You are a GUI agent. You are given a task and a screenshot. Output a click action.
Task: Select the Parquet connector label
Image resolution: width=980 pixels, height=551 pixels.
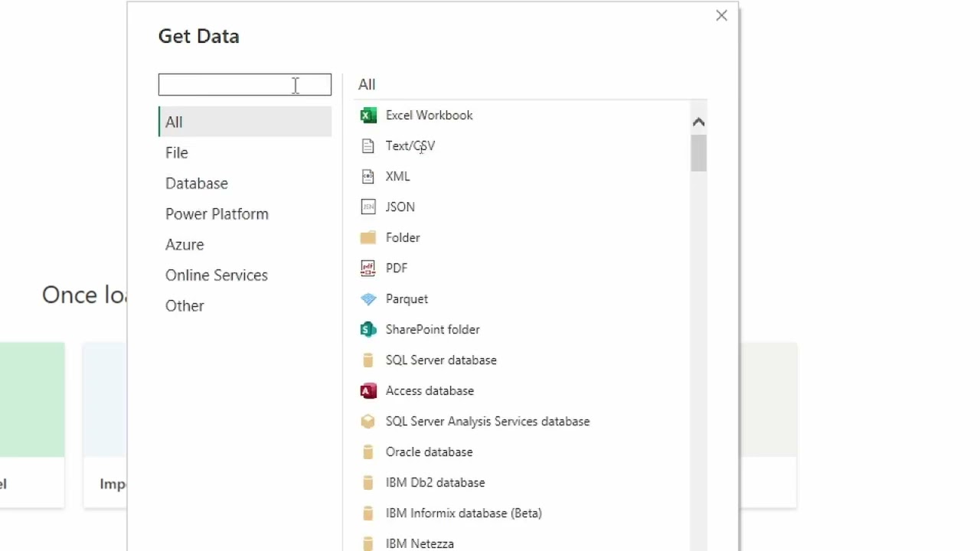point(407,299)
